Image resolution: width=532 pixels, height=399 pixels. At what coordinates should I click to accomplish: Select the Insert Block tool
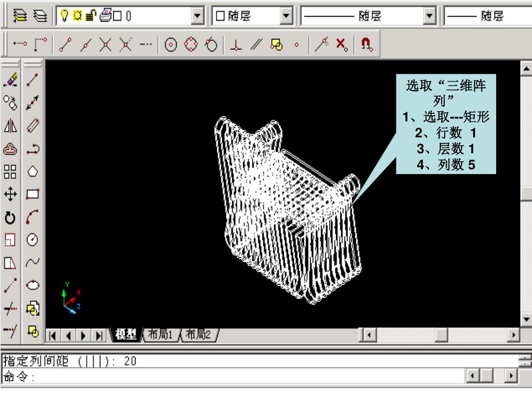[x=33, y=309]
